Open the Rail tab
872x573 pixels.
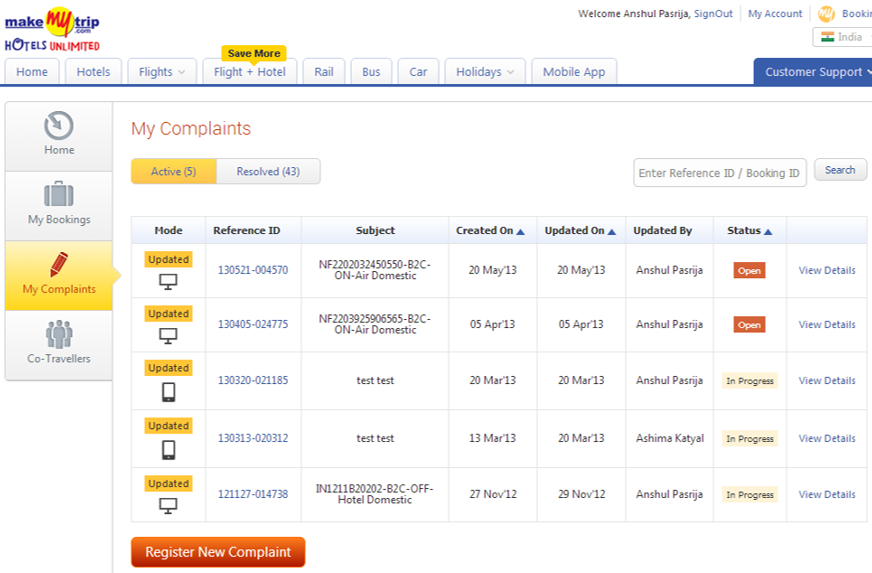tap(324, 72)
